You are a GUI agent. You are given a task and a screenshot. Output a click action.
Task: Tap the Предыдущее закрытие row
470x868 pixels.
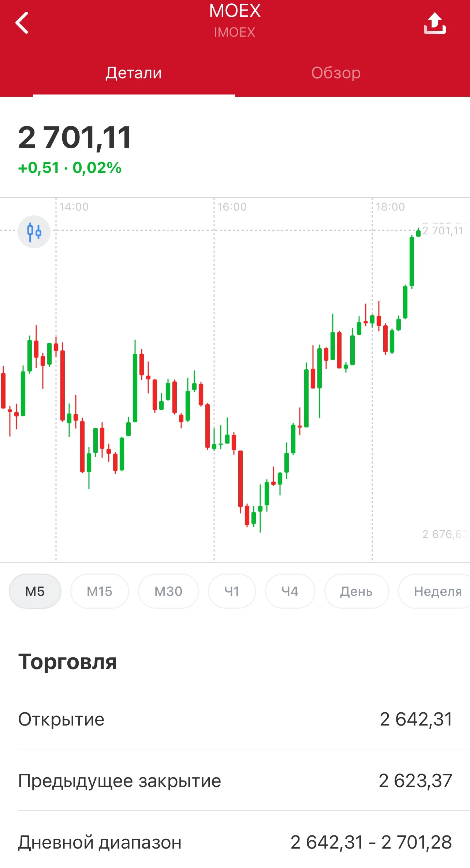coord(235,780)
